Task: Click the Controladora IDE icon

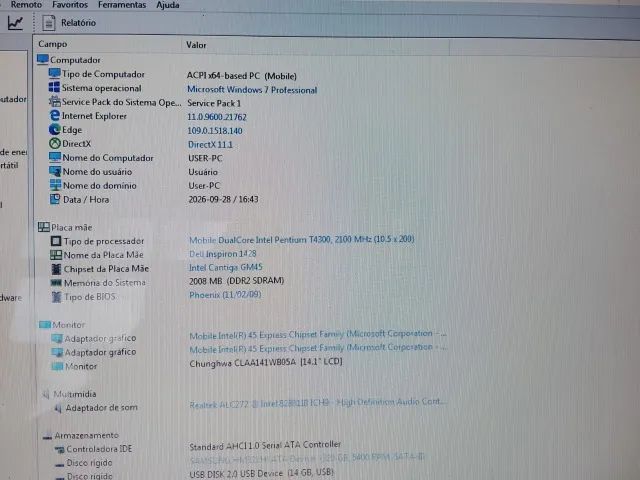Action: pos(60,449)
